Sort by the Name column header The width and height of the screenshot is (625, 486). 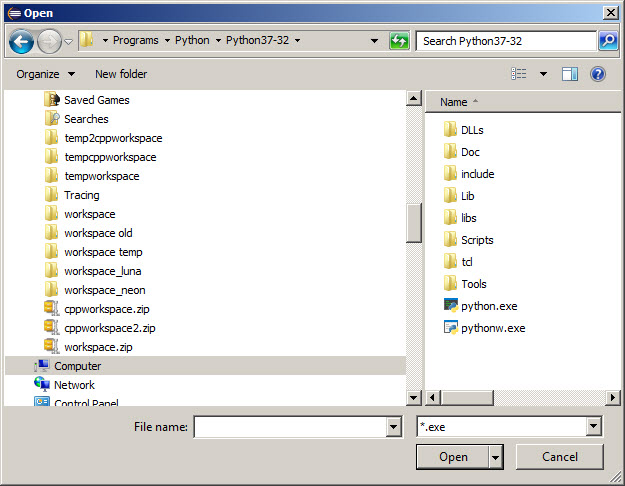[454, 102]
